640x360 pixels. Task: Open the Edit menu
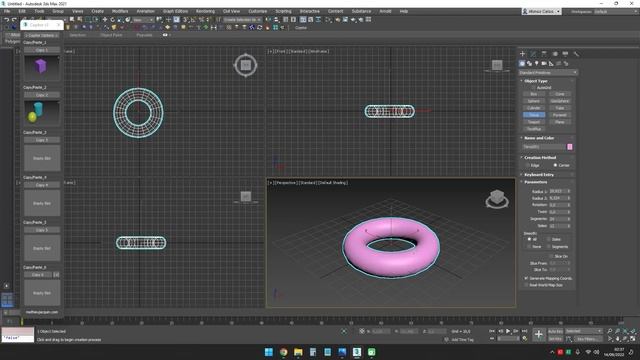click(x=22, y=11)
